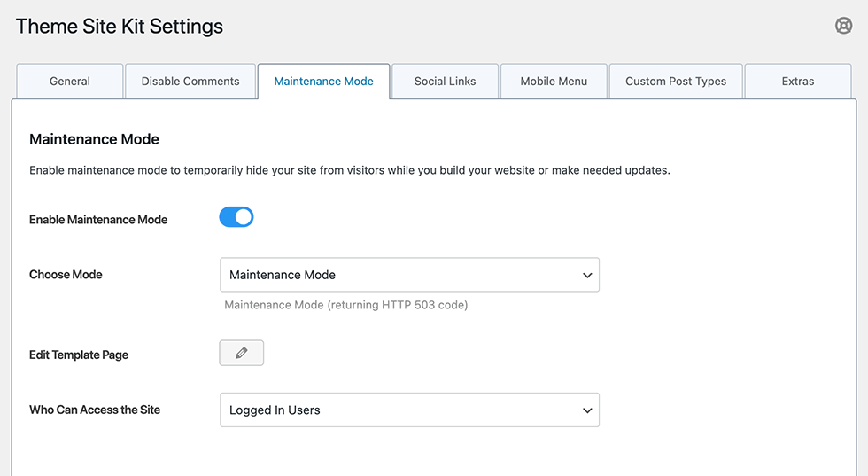Open the help lifebuoy icon
The width and height of the screenshot is (868, 476).
pos(843,26)
